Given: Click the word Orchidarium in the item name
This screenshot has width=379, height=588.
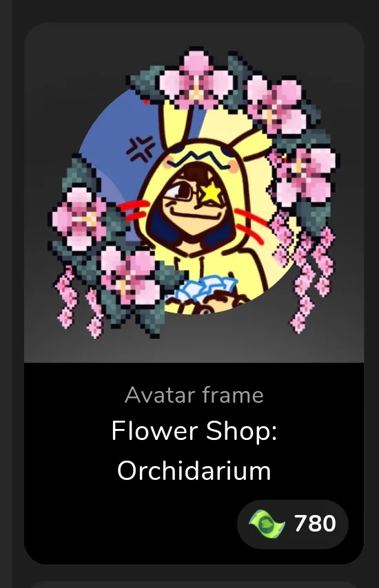Looking at the screenshot, I should (x=194, y=470).
